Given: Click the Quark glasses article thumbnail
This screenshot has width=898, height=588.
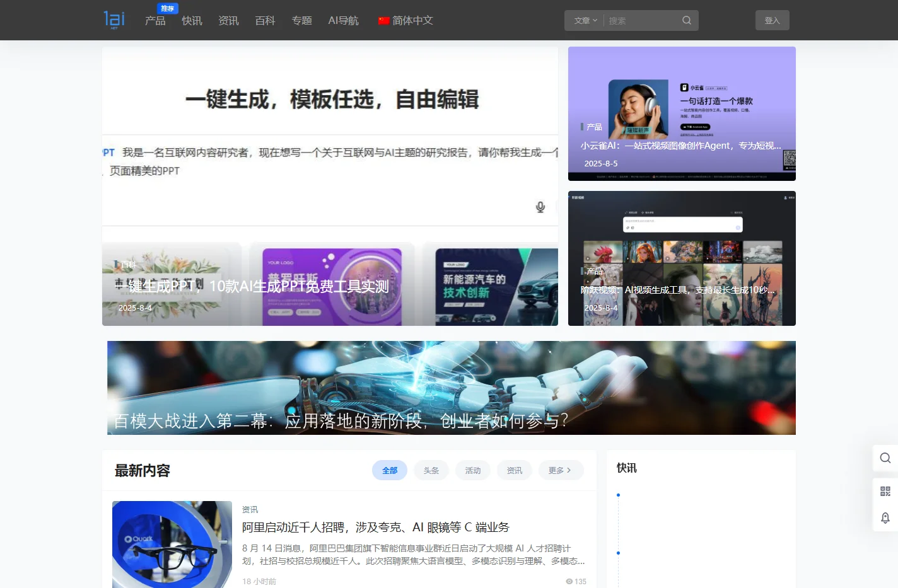Looking at the screenshot, I should coord(172,545).
